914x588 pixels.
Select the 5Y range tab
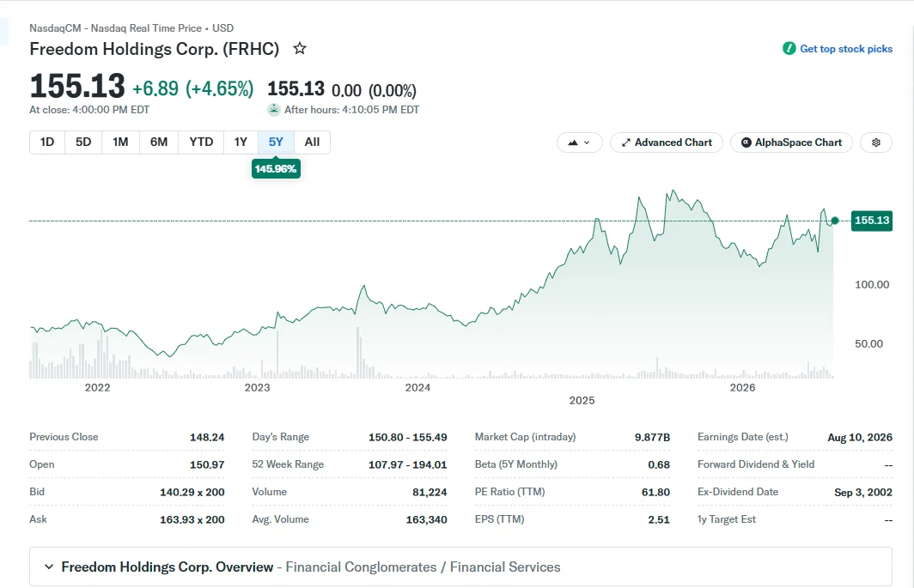[x=276, y=142]
